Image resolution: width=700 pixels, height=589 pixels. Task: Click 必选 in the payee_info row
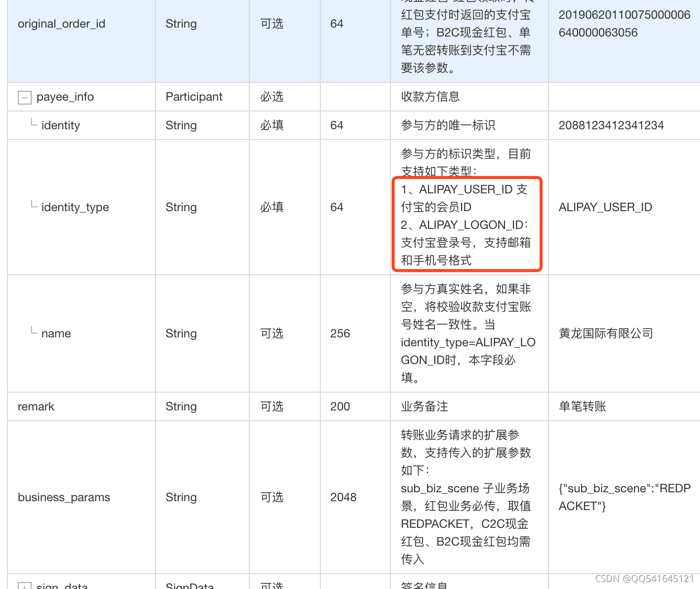click(x=272, y=97)
